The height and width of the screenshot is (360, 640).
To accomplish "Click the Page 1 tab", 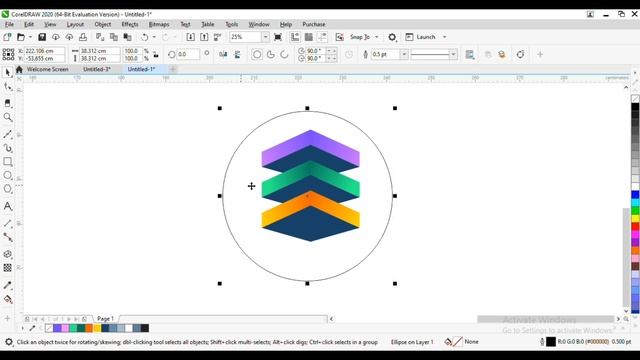I will tap(105, 319).
